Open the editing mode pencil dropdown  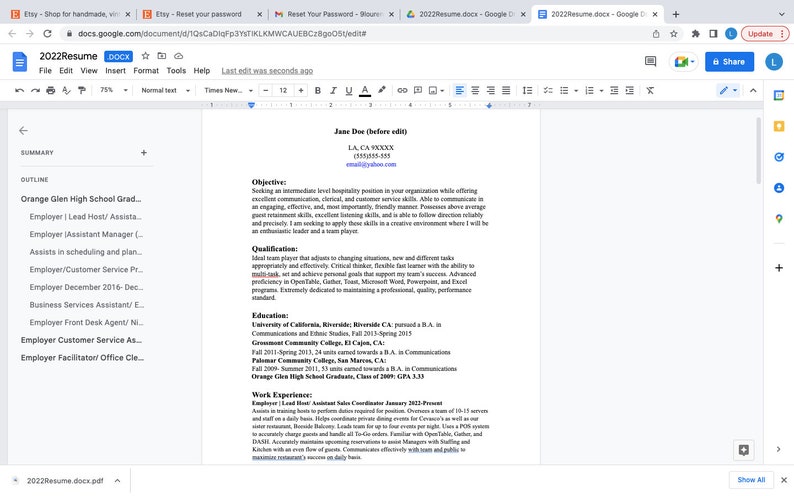click(x=728, y=91)
